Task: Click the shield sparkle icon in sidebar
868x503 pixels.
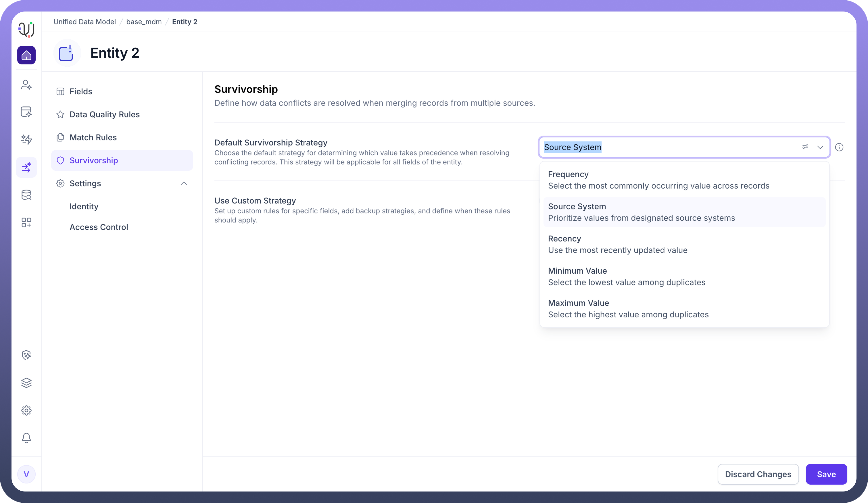Action: pyautogui.click(x=26, y=355)
